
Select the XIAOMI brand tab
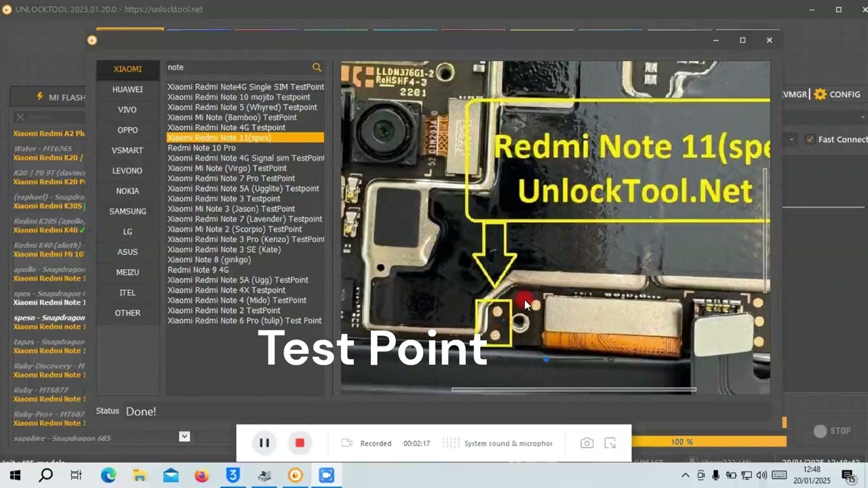127,69
